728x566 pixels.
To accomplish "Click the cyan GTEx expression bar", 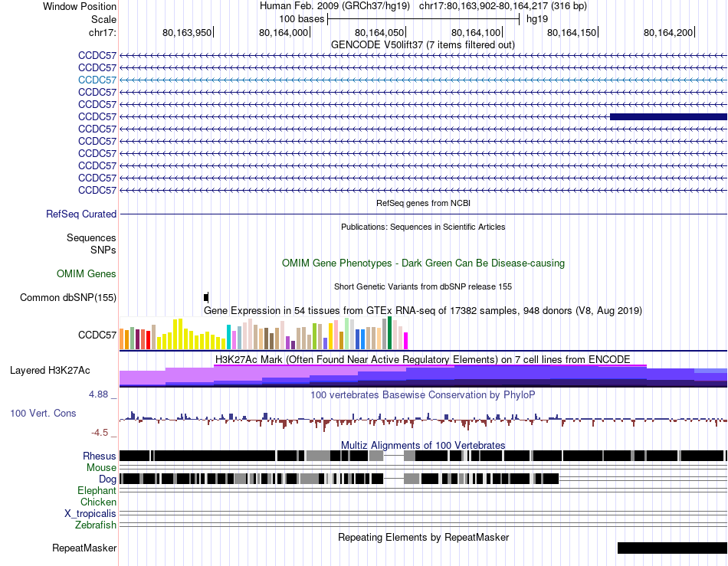I will (x=229, y=337).
